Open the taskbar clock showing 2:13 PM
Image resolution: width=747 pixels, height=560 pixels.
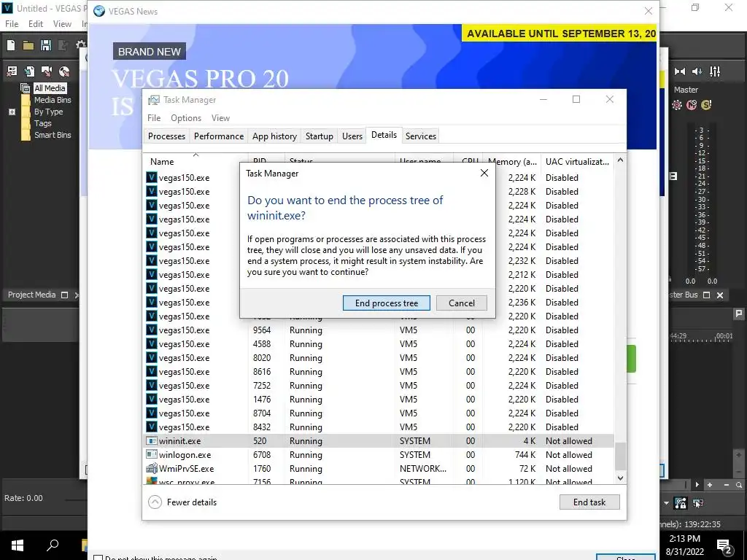click(684, 545)
